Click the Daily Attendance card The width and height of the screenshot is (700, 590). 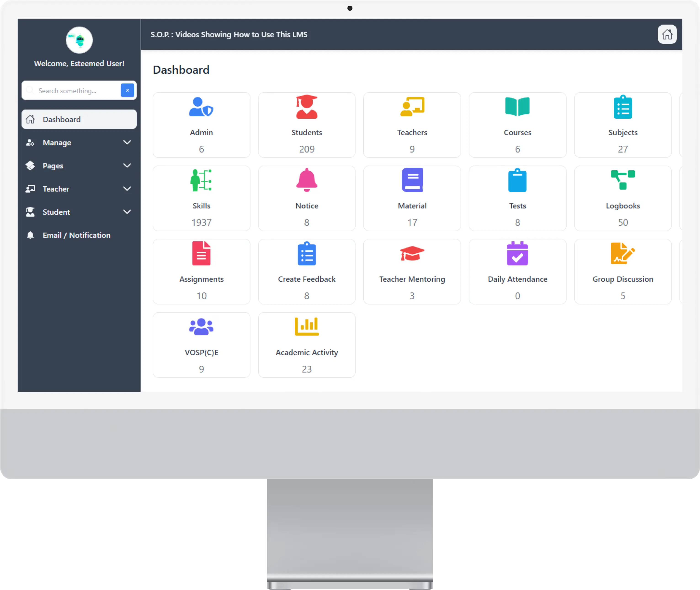pyautogui.click(x=517, y=272)
